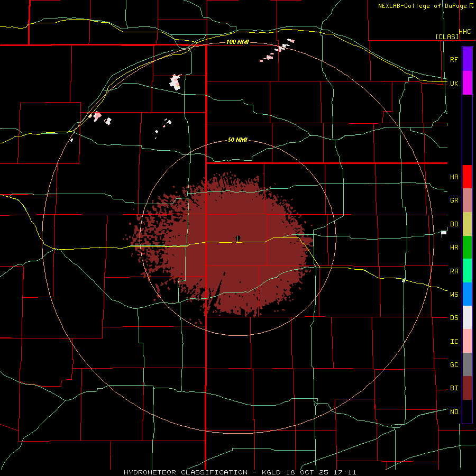This screenshot has height=476, width=476.
Task: Click the KGLD station identifier
Action: point(271,472)
